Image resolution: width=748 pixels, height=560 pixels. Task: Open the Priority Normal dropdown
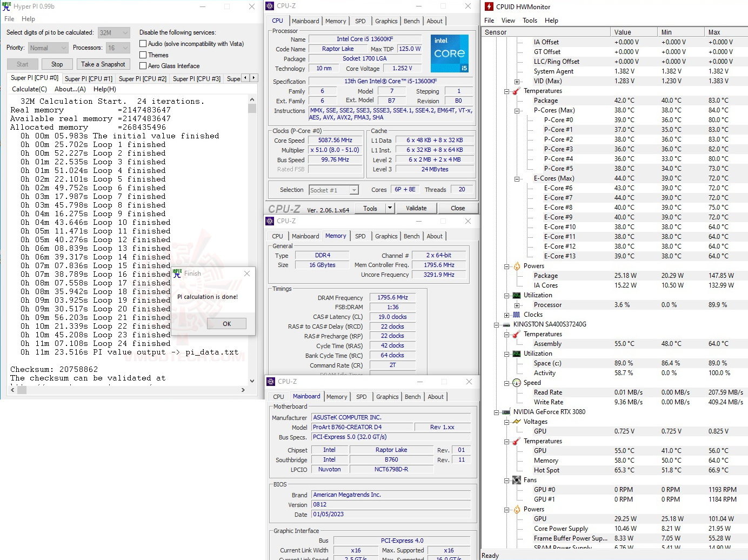(x=49, y=48)
